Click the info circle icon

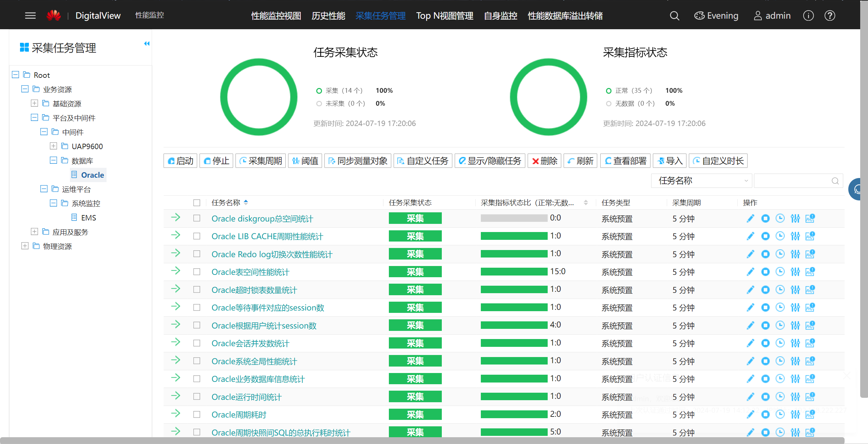tap(808, 16)
